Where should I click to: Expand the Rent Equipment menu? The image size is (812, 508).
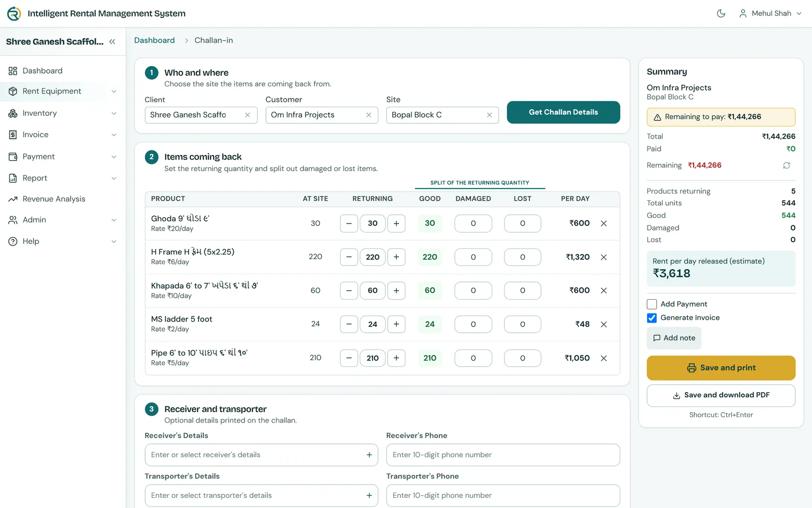(x=63, y=91)
